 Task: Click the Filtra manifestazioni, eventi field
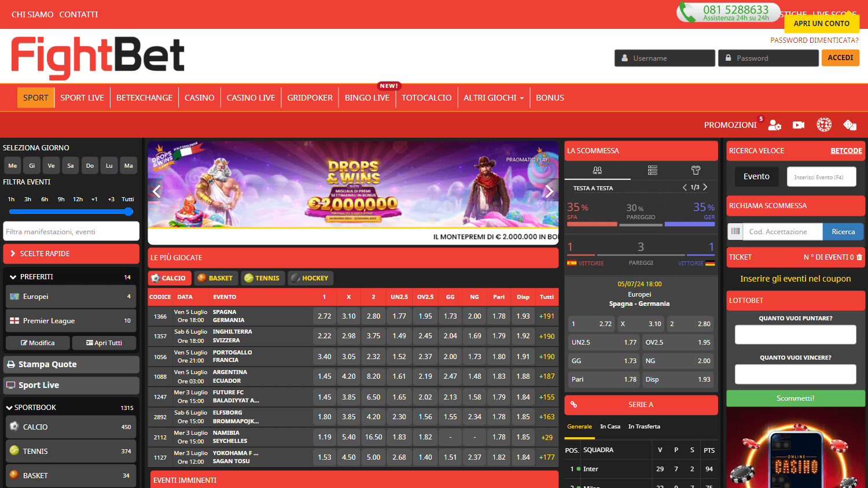71,231
